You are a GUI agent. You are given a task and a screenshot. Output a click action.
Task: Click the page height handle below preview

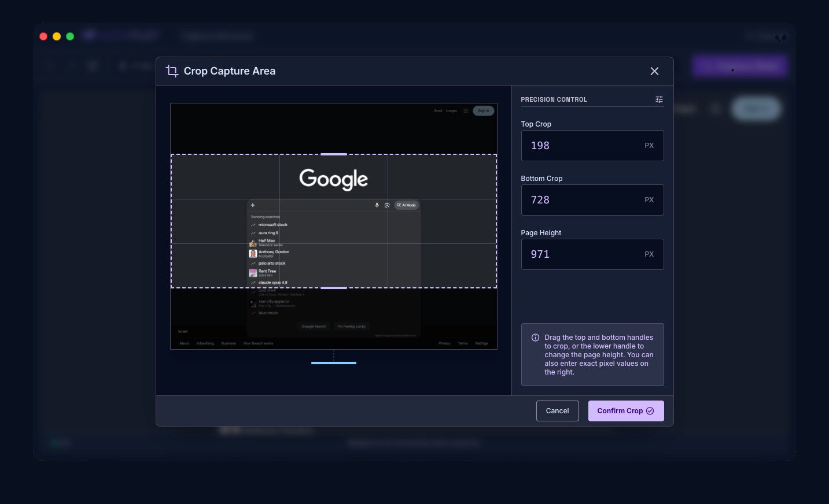pos(334,363)
